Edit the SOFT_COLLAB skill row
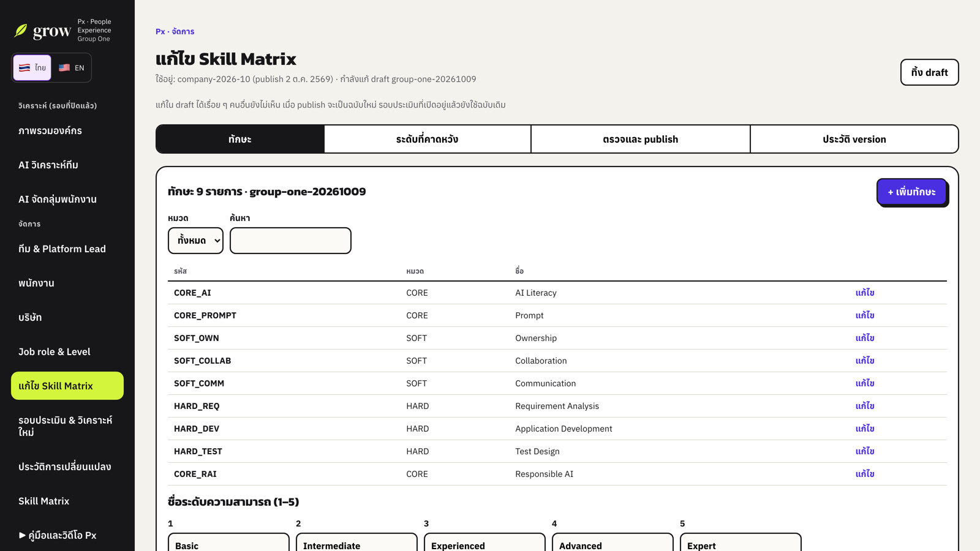 [x=864, y=361]
